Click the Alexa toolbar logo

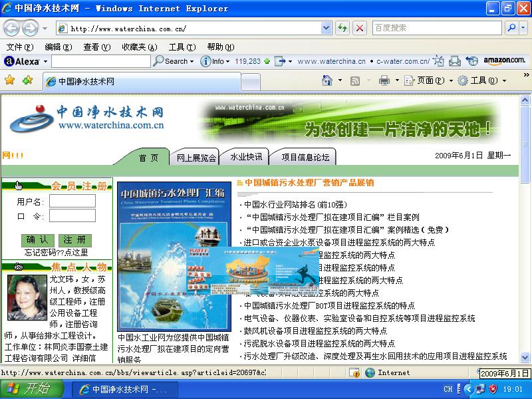22,61
